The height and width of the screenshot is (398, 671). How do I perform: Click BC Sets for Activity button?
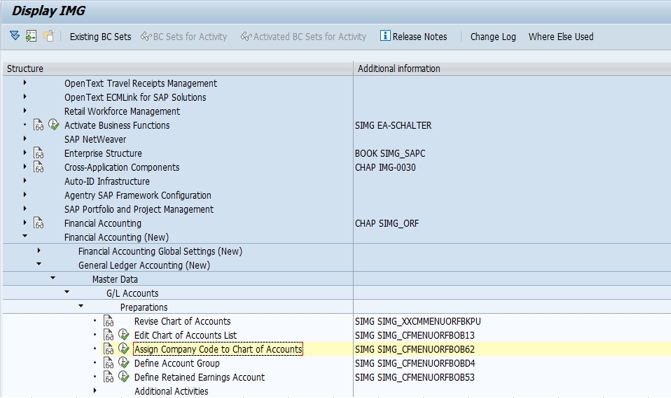click(x=184, y=37)
